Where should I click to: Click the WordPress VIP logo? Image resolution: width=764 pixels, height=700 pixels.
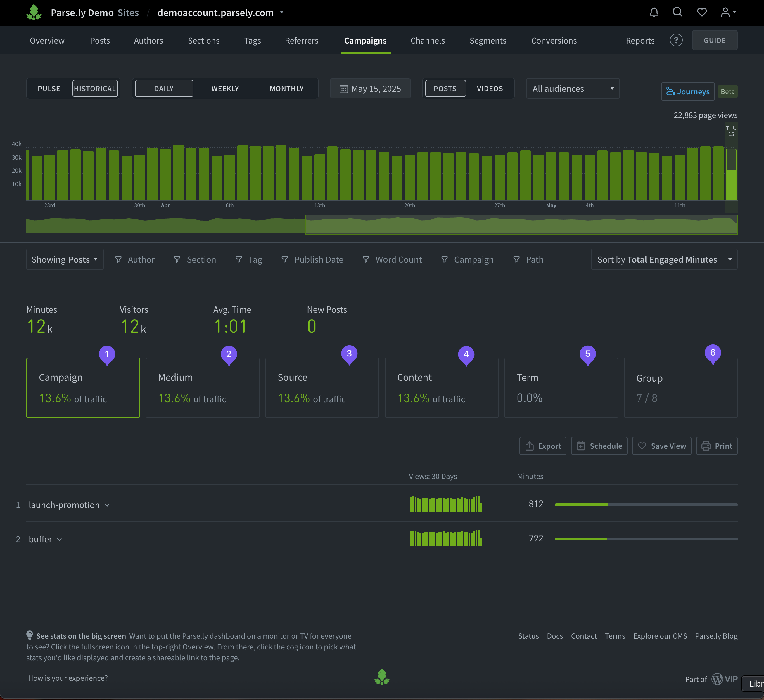[724, 679]
